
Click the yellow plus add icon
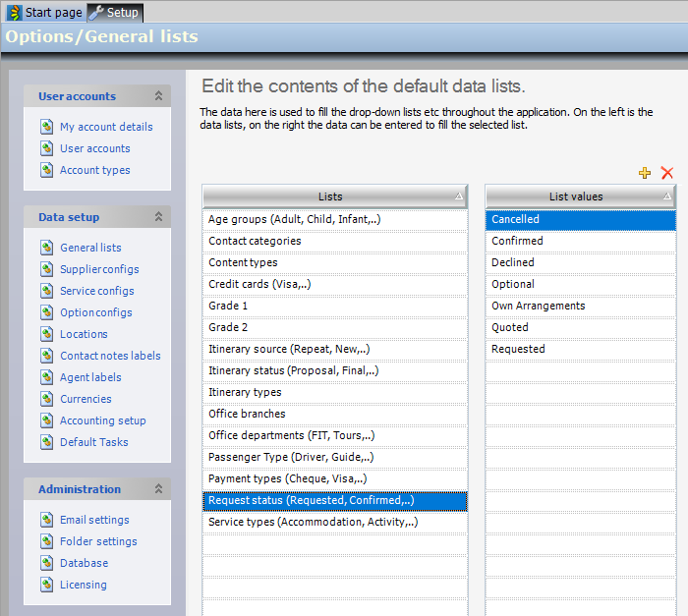(645, 173)
